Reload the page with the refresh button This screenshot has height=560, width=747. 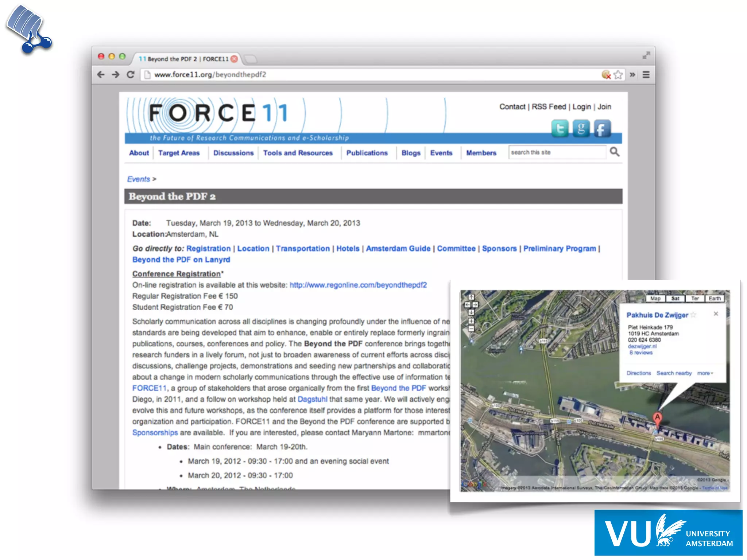click(131, 75)
